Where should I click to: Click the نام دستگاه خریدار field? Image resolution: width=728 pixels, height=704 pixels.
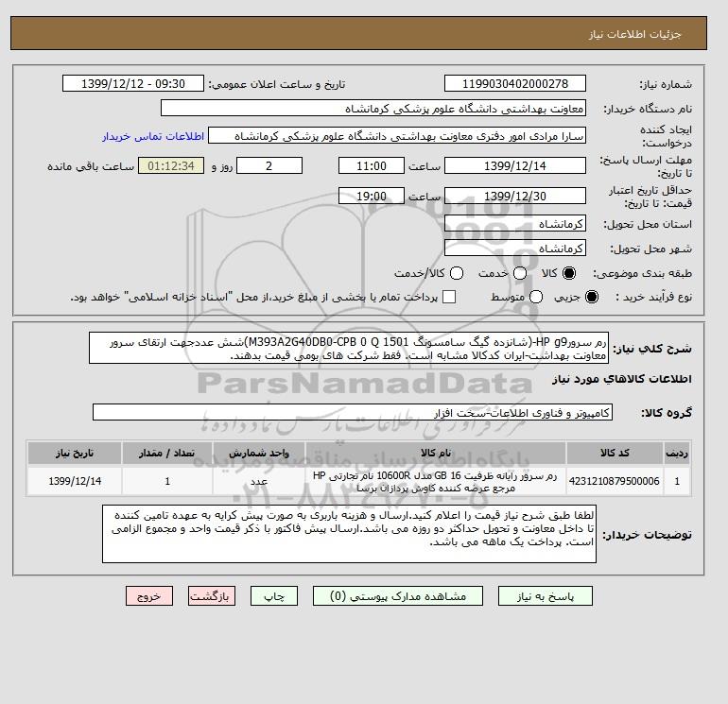(x=373, y=108)
